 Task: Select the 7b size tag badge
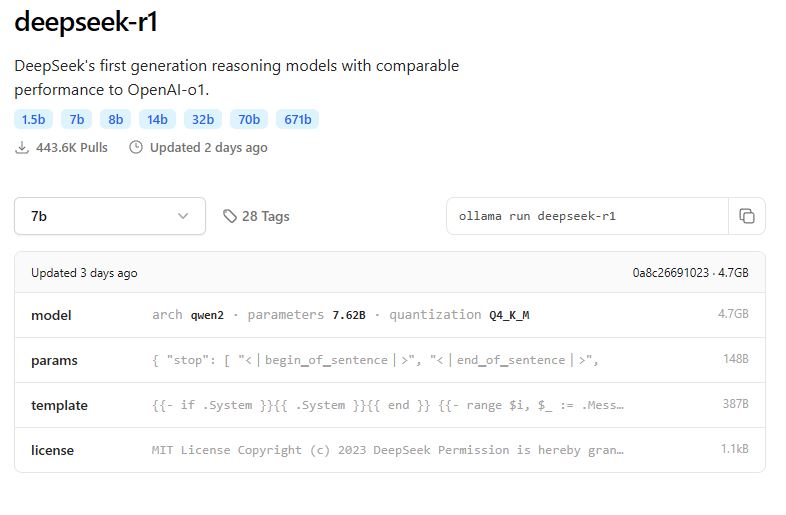pyautogui.click(x=76, y=119)
